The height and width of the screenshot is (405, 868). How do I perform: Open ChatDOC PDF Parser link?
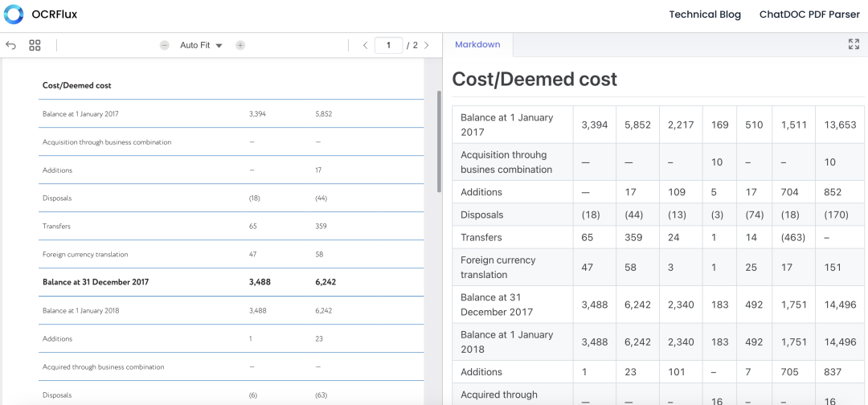pyautogui.click(x=810, y=14)
